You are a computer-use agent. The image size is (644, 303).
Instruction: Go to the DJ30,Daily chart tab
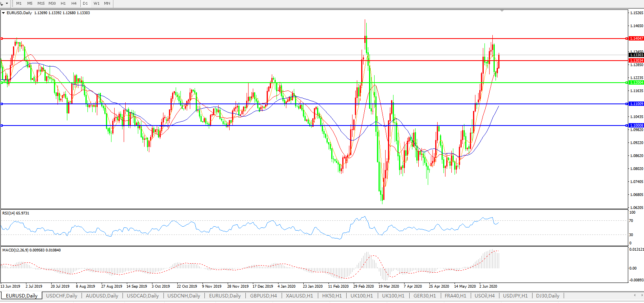[x=547, y=296]
